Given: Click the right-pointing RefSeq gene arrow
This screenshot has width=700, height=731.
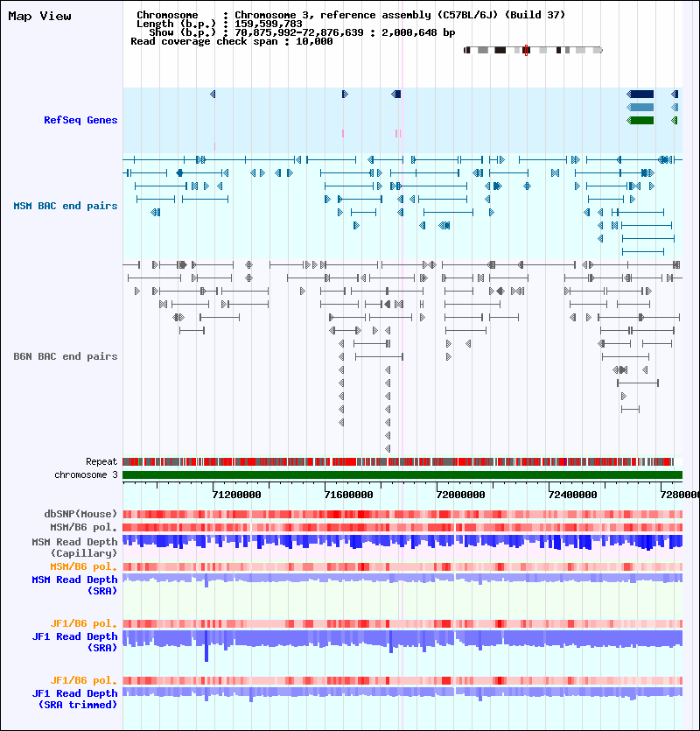Looking at the screenshot, I should point(345,95).
